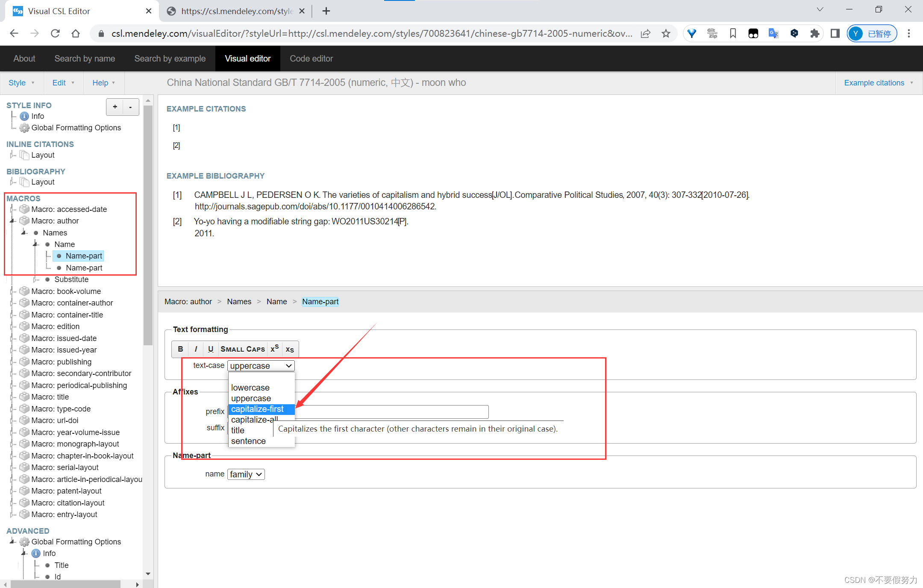Select 'capitalize-first' from text-case dropdown
The width and height of the screenshot is (923, 588).
point(259,409)
